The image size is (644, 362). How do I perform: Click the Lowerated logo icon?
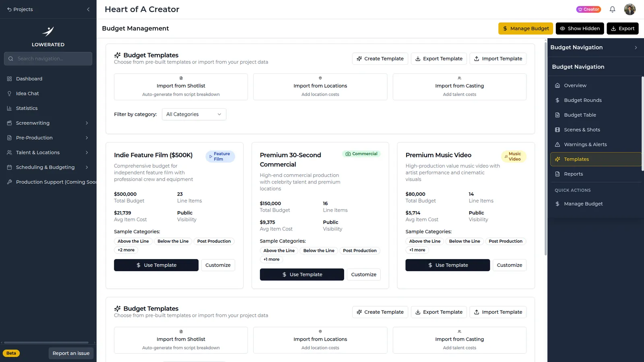[48, 31]
